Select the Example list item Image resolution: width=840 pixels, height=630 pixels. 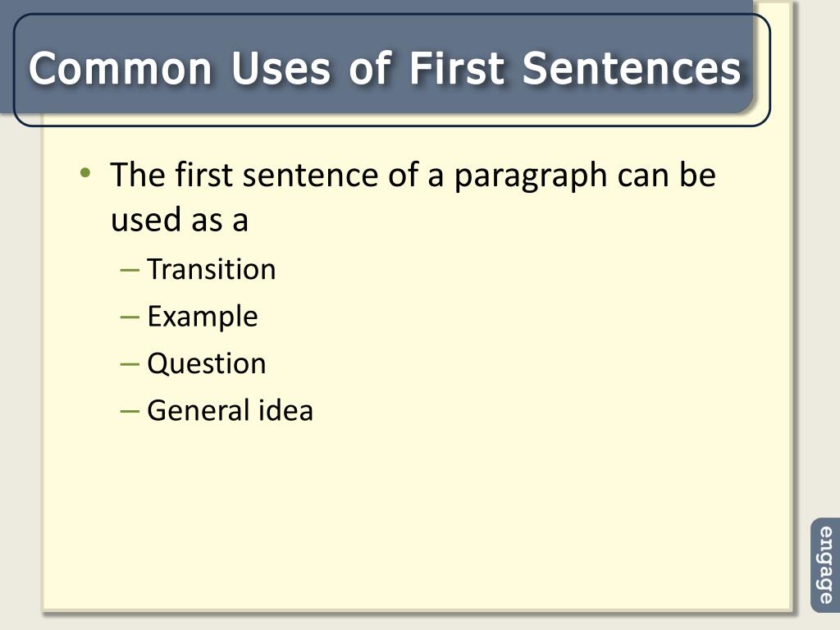point(203,316)
